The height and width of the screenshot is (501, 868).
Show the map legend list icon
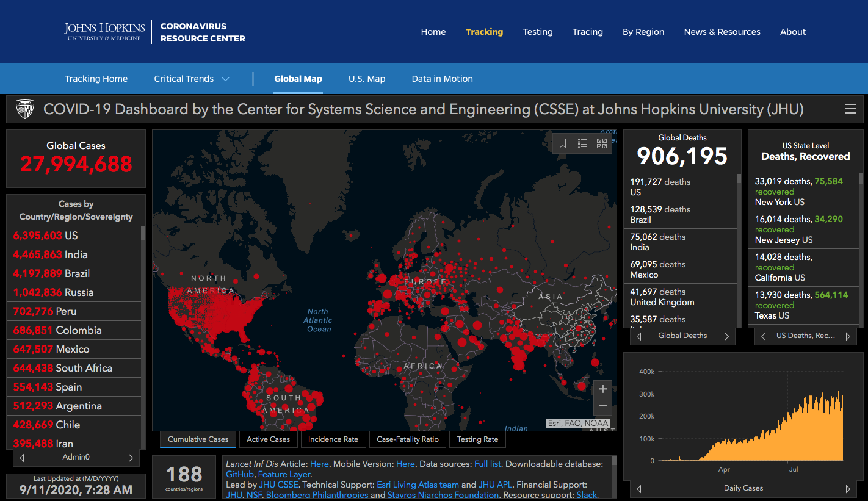click(582, 143)
